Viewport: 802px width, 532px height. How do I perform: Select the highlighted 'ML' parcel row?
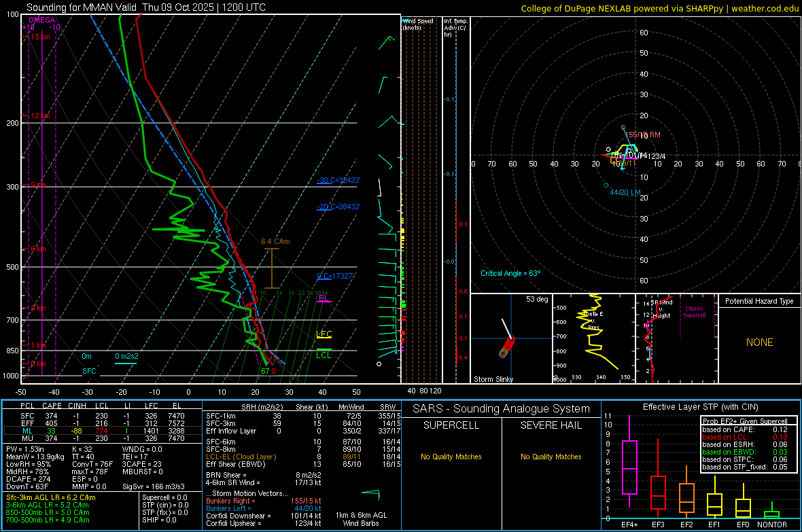(101, 431)
